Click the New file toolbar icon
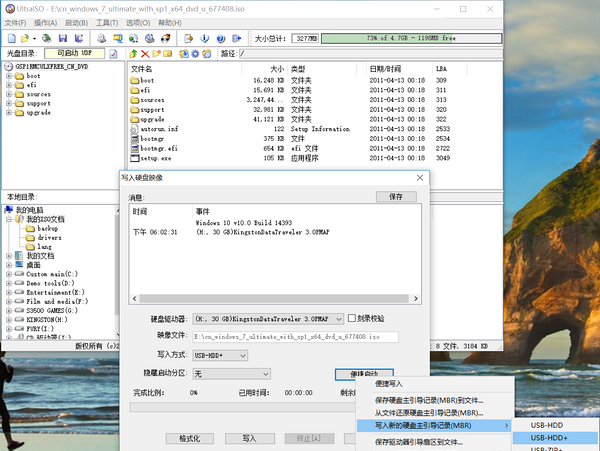This screenshot has width=600, height=451. tap(12, 38)
